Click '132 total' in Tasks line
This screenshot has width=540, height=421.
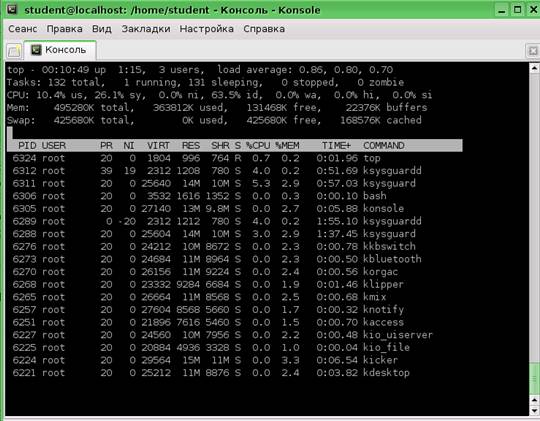75,83
